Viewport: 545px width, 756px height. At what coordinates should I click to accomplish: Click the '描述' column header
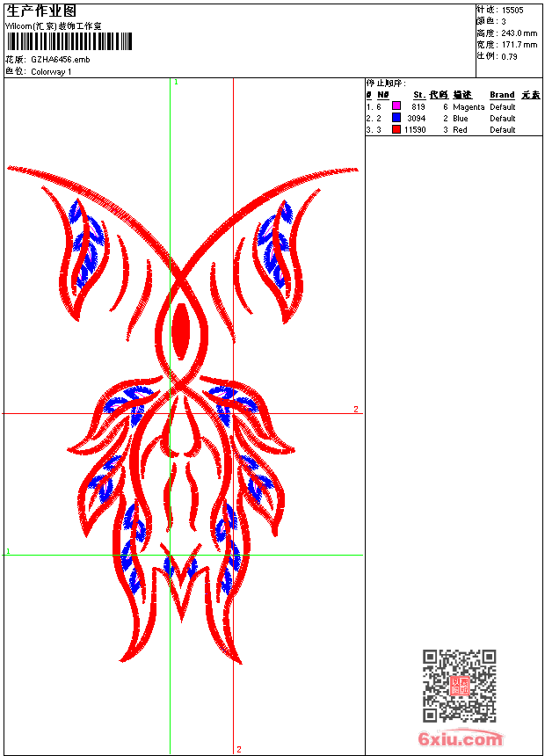click(x=462, y=95)
